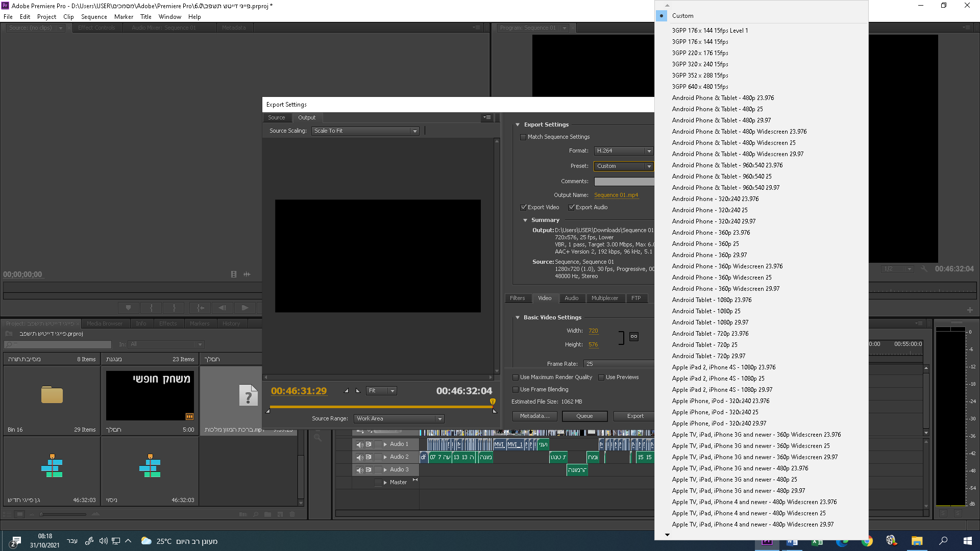The image size is (980, 551).
Task: Enable Match Sequence Settings checkbox
Action: [523, 137]
